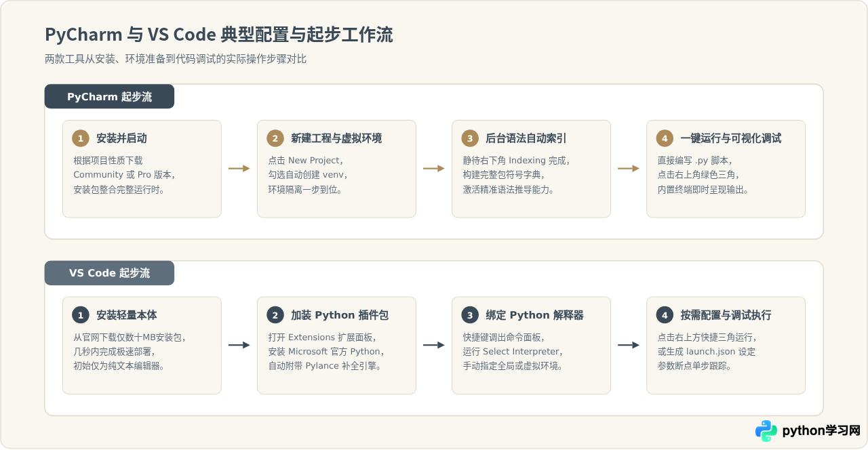Click the card heading 绑定 Python 解释器
This screenshot has height=450, width=868.
[x=534, y=315]
